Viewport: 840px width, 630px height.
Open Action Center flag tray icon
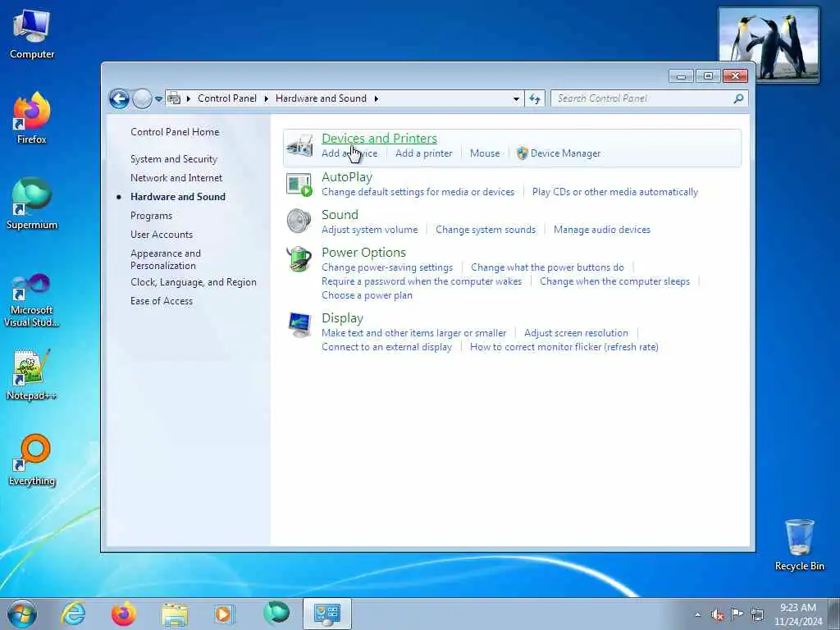click(x=737, y=614)
